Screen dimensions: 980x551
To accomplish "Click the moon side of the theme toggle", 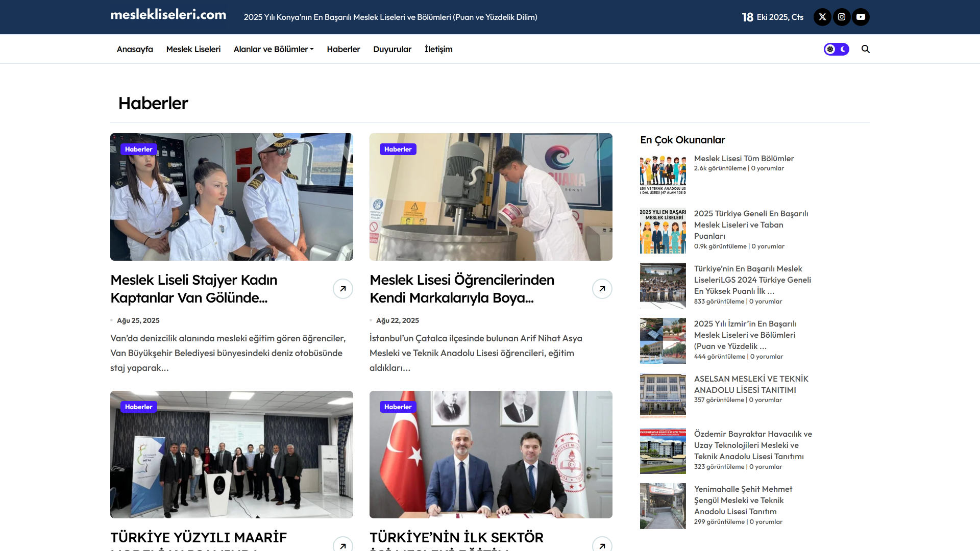I will (x=843, y=49).
